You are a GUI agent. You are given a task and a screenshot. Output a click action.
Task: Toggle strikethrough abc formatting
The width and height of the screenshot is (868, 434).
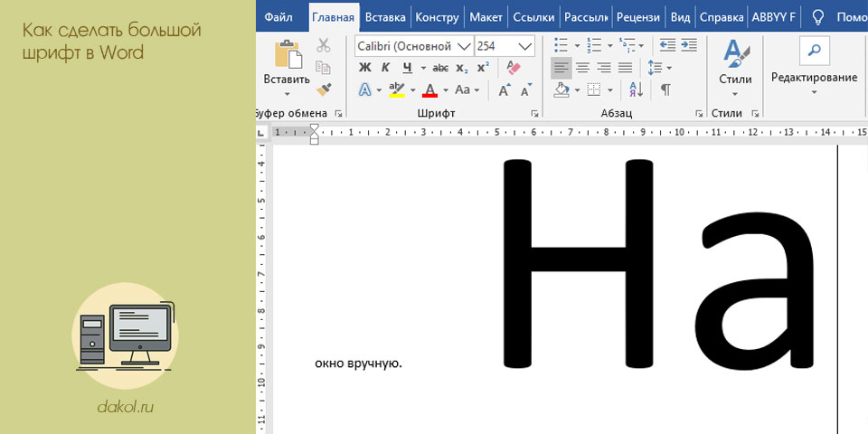[440, 68]
